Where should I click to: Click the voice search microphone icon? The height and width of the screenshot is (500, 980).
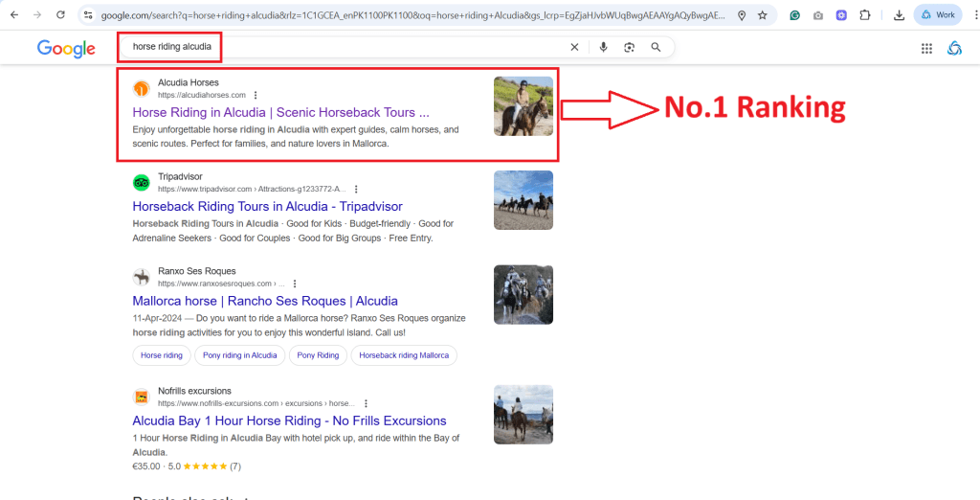[603, 47]
